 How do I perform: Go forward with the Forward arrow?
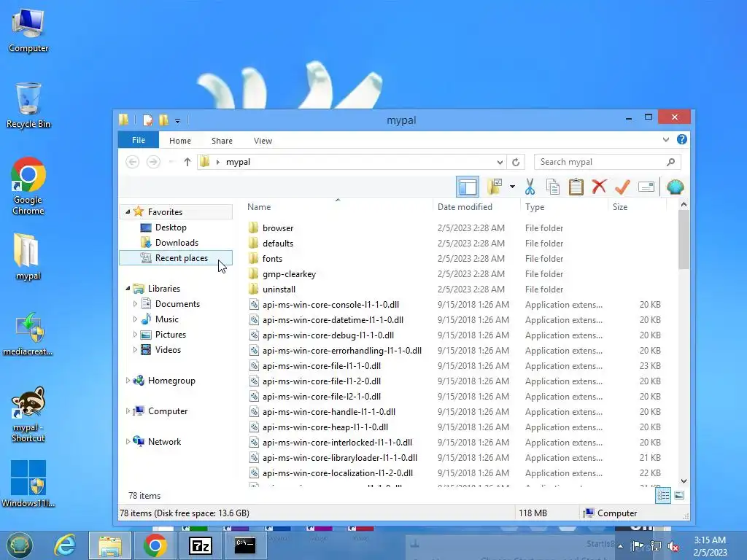click(153, 162)
